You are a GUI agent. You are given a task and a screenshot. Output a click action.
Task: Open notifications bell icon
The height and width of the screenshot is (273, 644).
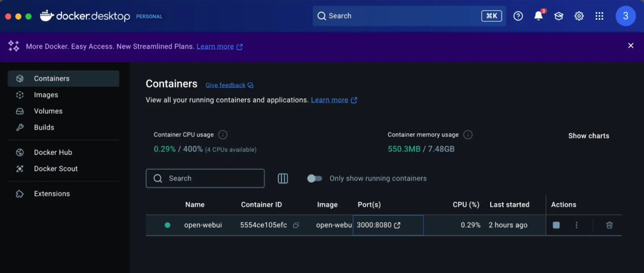(538, 16)
